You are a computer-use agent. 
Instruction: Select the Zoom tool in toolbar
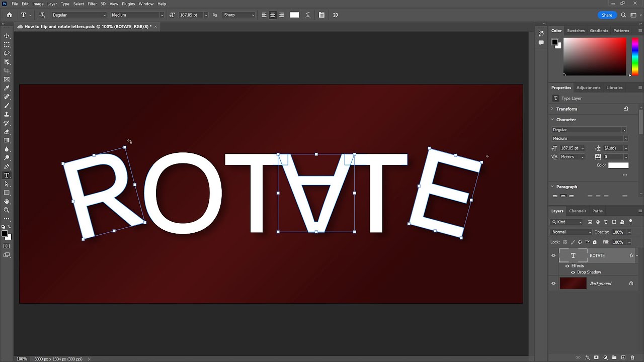tap(7, 210)
